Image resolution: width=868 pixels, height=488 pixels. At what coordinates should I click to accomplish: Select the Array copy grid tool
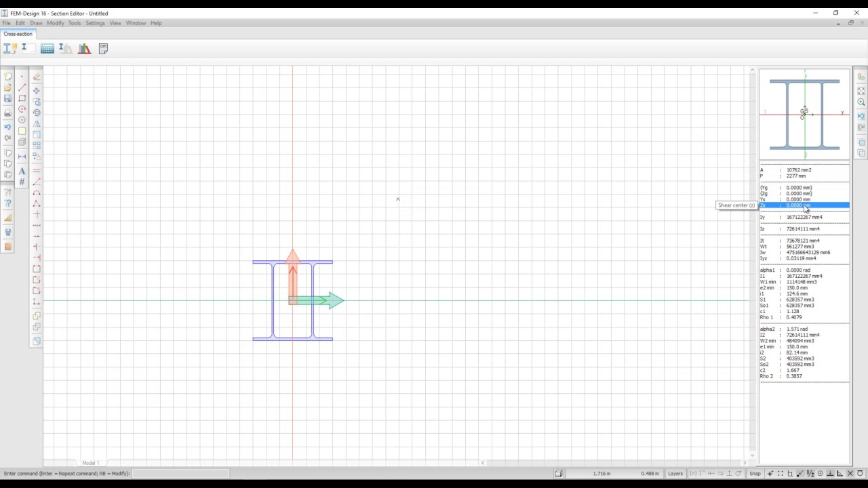pyautogui.click(x=37, y=145)
